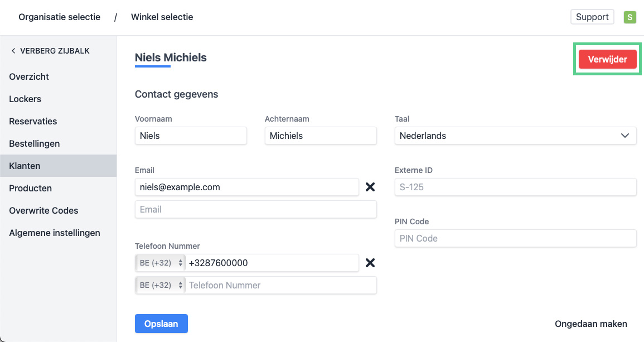The image size is (644, 342).
Task: Go to Overzicht in the sidebar
Action: click(29, 76)
